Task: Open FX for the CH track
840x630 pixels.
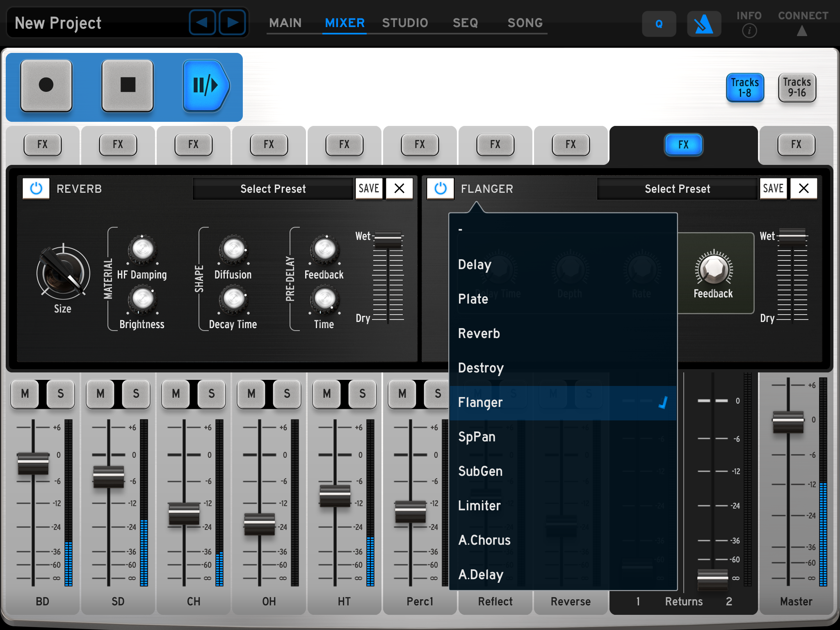Action: tap(194, 144)
